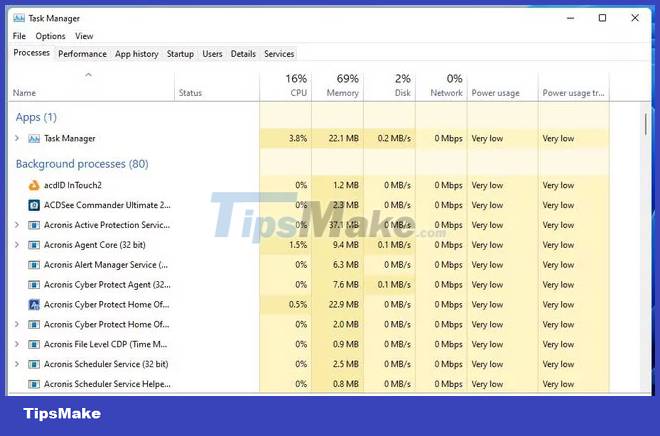660x436 pixels.
Task: Minimize the Task Manager window
Action: pos(570,18)
